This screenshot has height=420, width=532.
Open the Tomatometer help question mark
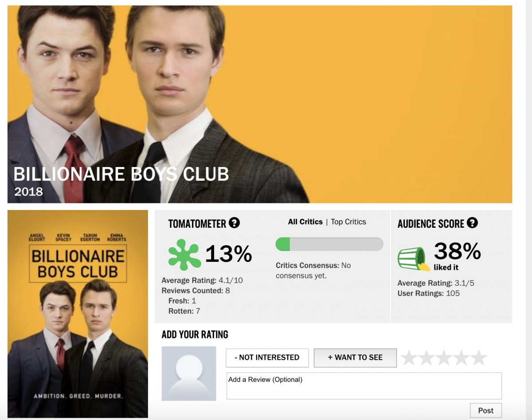click(x=235, y=223)
